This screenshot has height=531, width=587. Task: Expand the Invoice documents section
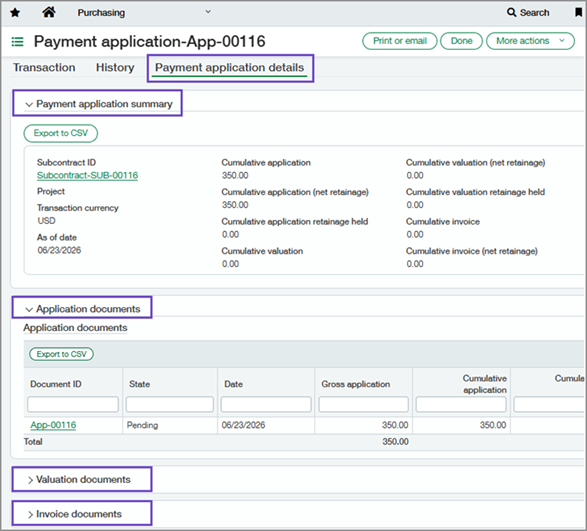pos(30,515)
